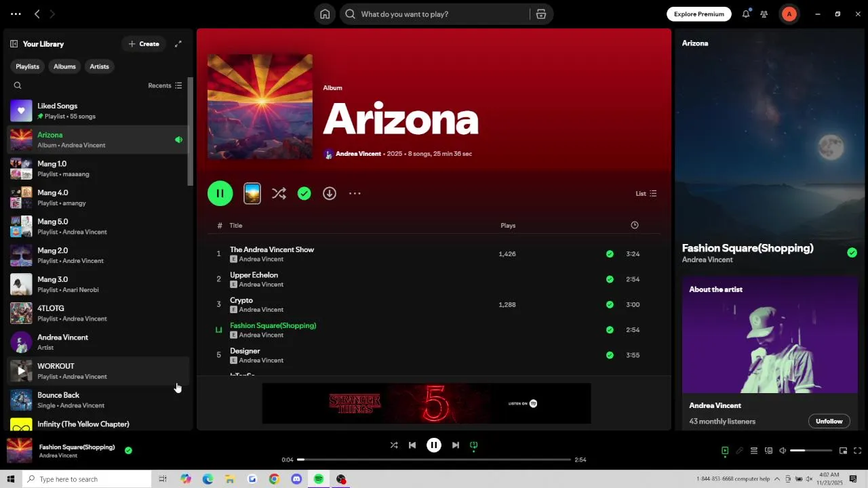Open Discord from the Windows taskbar
This screenshot has height=488, width=868.
296,479
